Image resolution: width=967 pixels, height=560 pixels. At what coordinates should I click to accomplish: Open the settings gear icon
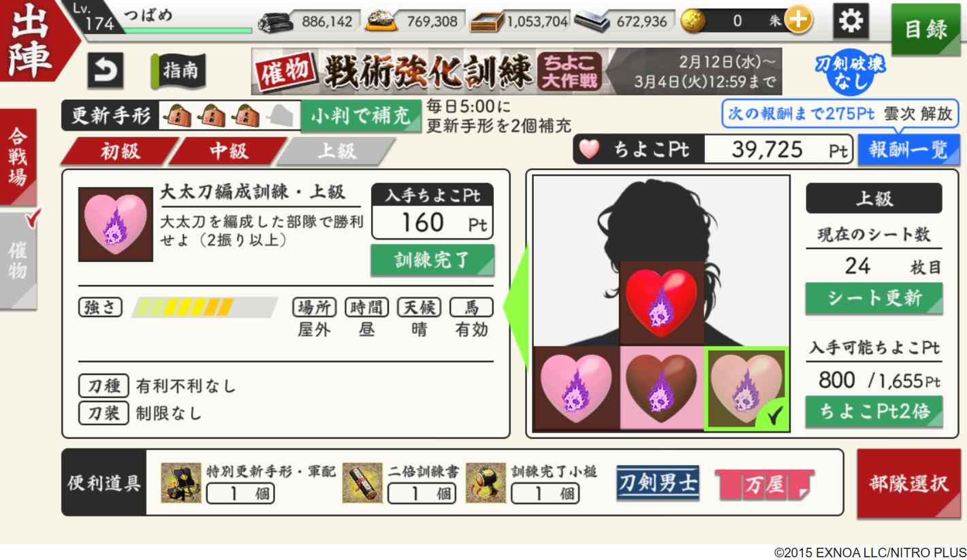(851, 21)
